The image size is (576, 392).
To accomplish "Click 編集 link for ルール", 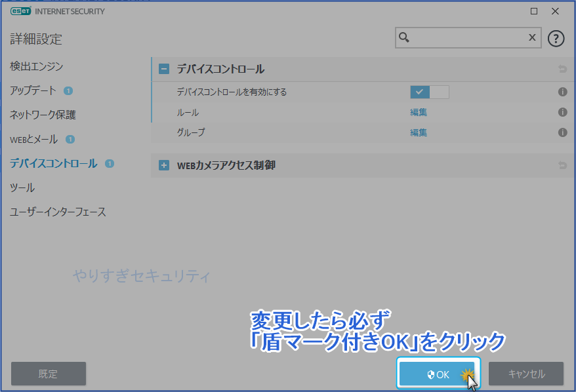I will point(419,112).
